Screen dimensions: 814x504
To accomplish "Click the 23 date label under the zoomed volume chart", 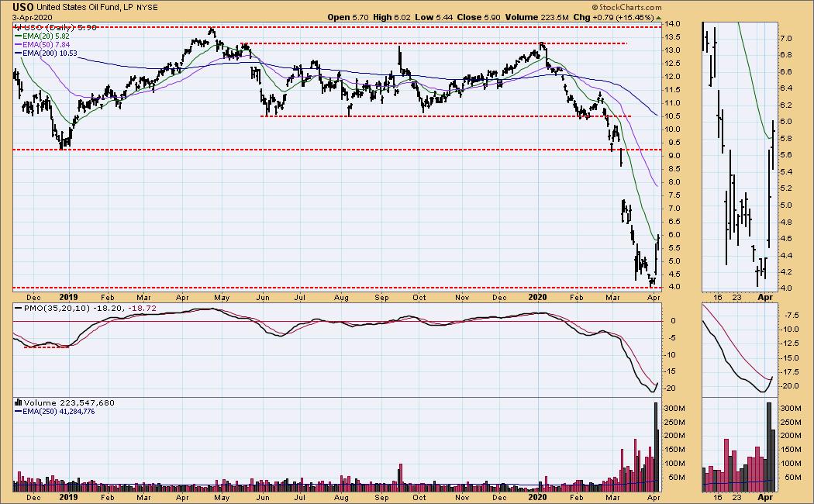I will [x=737, y=497].
